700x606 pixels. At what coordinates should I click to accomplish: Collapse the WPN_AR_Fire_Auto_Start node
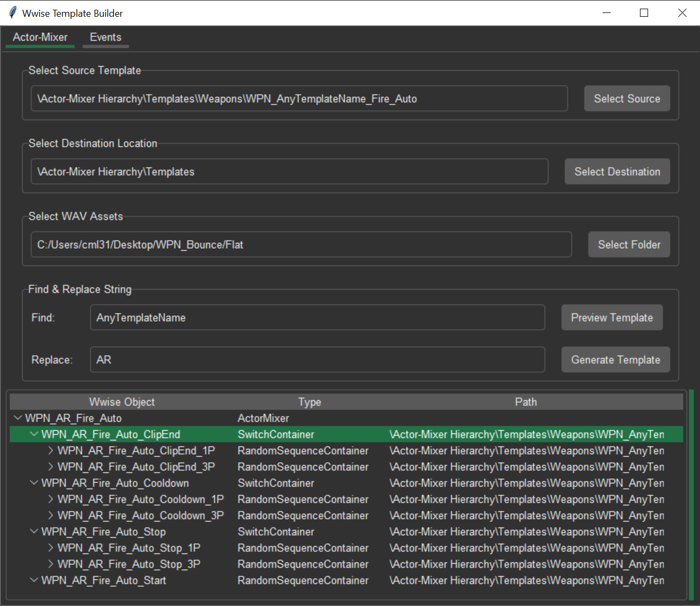click(x=34, y=580)
